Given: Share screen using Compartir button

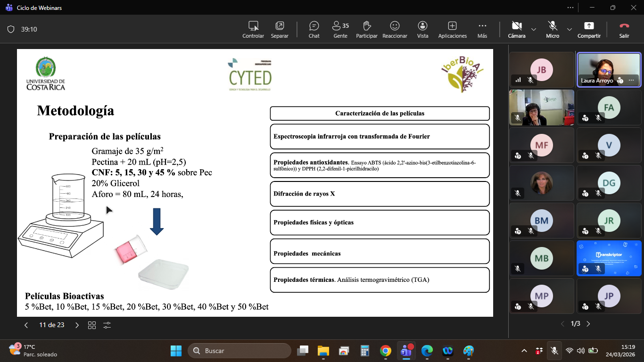Looking at the screenshot, I should click(589, 29).
